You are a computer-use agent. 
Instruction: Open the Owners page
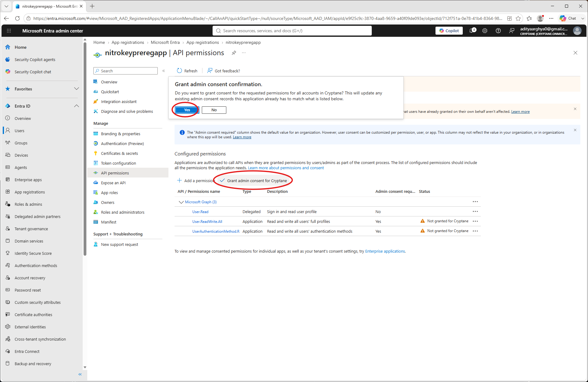107,203
